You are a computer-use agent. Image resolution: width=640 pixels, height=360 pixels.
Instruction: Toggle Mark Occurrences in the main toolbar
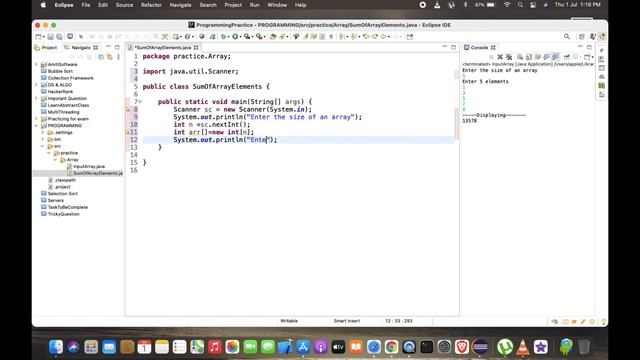(x=305, y=37)
